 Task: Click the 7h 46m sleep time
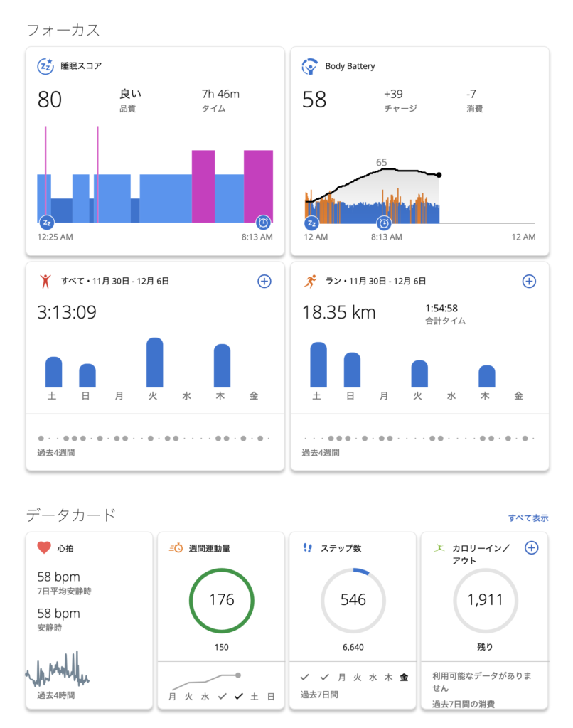coord(220,95)
